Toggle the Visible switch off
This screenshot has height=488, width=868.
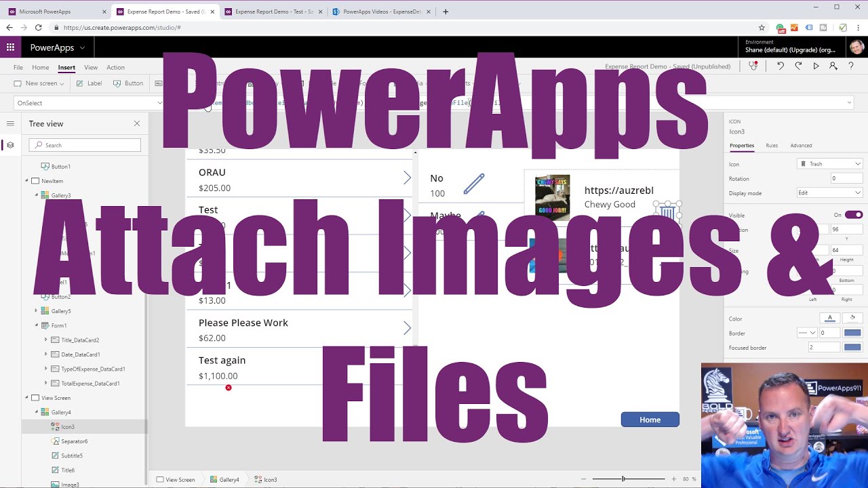854,215
